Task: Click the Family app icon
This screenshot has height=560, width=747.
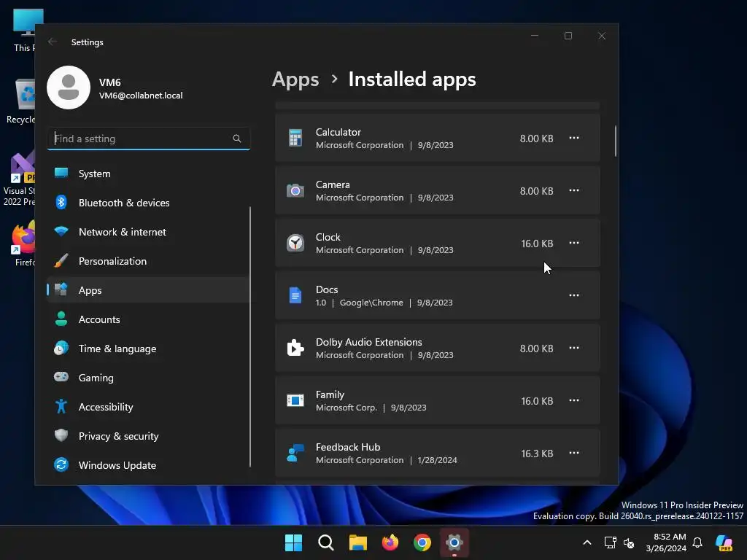Action: tap(295, 400)
